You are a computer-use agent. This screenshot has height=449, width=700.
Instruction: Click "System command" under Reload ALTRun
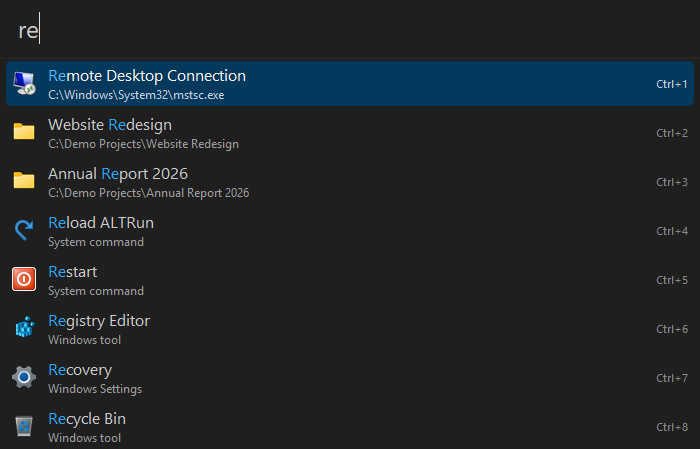coord(96,242)
